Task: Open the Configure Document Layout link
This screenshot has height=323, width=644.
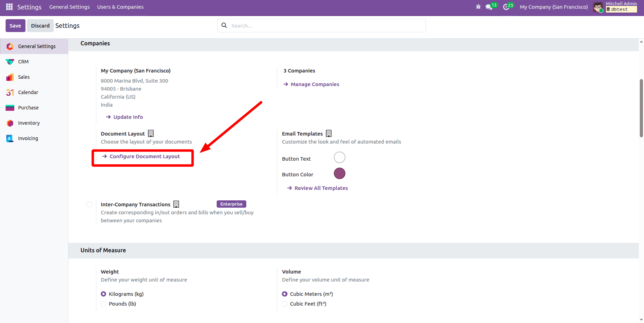Action: (x=141, y=156)
